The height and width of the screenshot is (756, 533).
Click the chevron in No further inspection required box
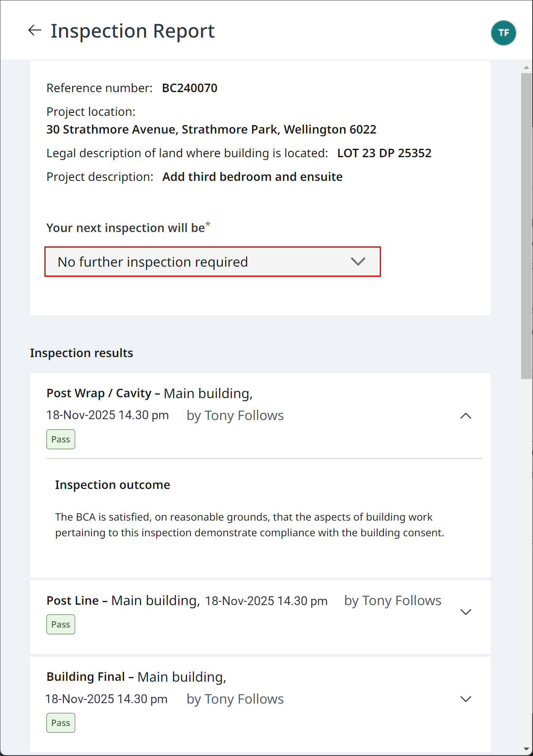358,262
